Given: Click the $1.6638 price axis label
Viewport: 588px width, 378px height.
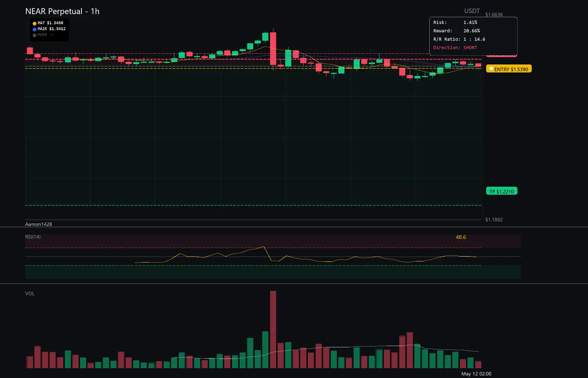Looking at the screenshot, I should (494, 15).
